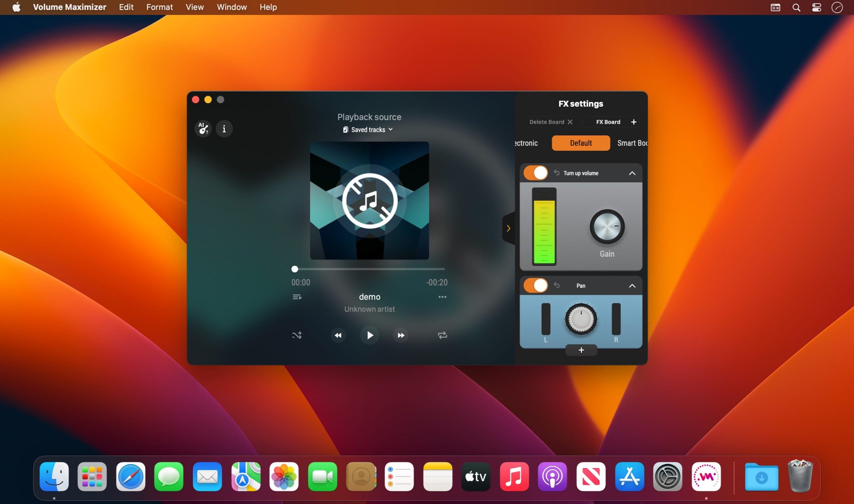Collapse the Turn up volume panel
The image size is (854, 504).
(632, 173)
